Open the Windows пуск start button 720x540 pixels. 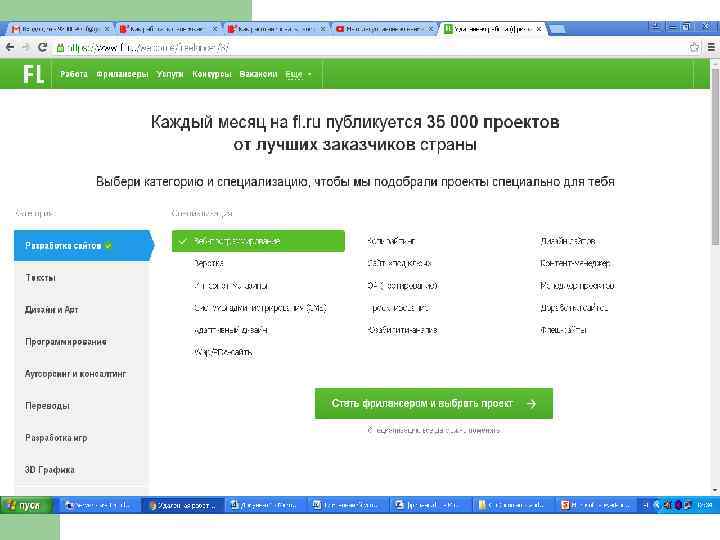coord(25,505)
